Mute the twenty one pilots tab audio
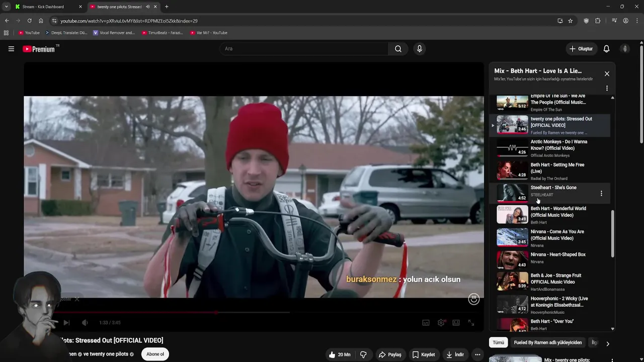 (147, 7)
